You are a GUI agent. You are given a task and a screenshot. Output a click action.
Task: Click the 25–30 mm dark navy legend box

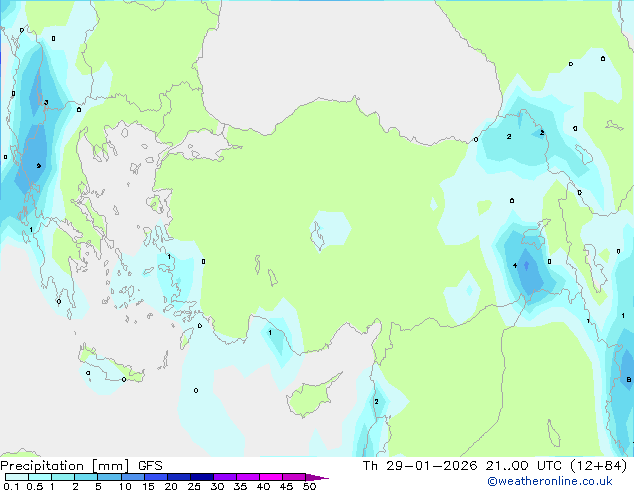[201, 477]
